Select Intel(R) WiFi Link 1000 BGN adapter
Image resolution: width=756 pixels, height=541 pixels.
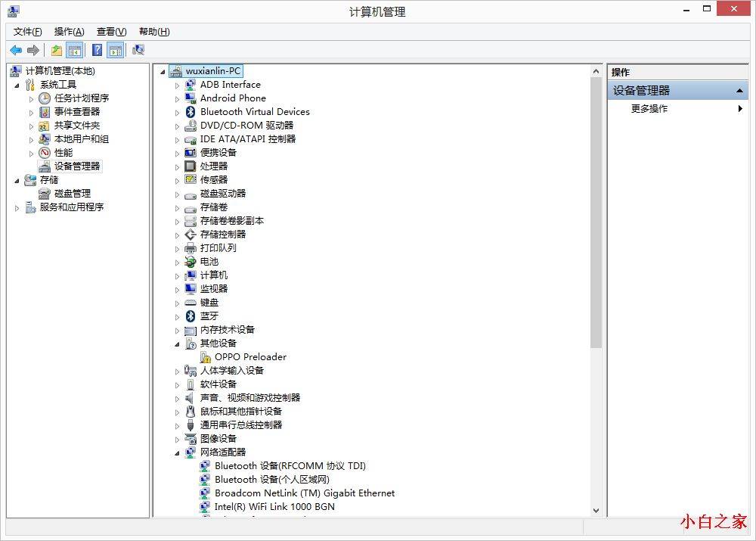point(274,507)
